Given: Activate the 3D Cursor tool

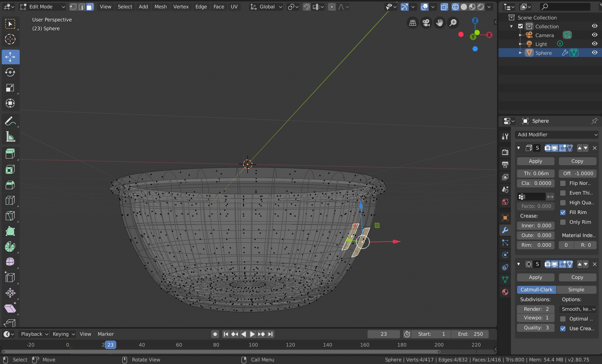Looking at the screenshot, I should 10,39.
